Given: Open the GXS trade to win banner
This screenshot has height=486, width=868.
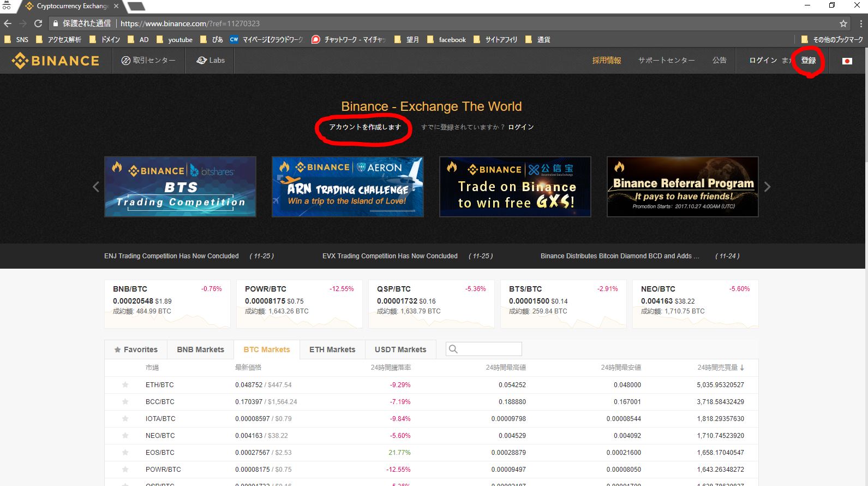Looking at the screenshot, I should 515,187.
